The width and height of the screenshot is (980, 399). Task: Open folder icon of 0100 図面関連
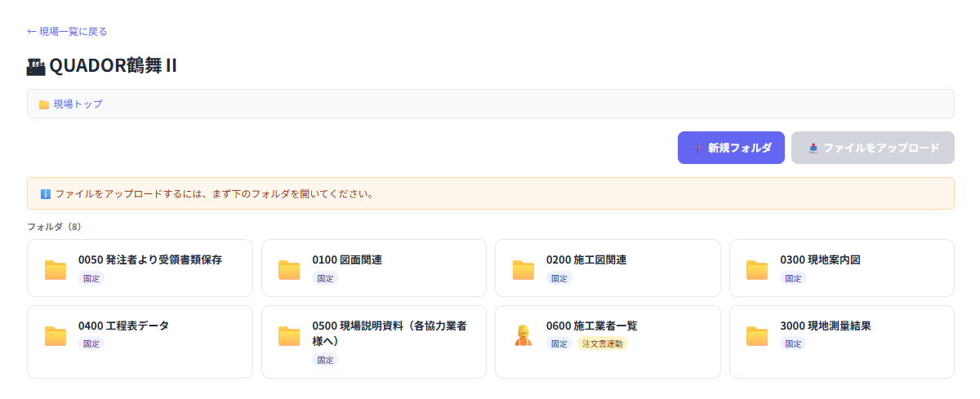pyautogui.click(x=289, y=269)
